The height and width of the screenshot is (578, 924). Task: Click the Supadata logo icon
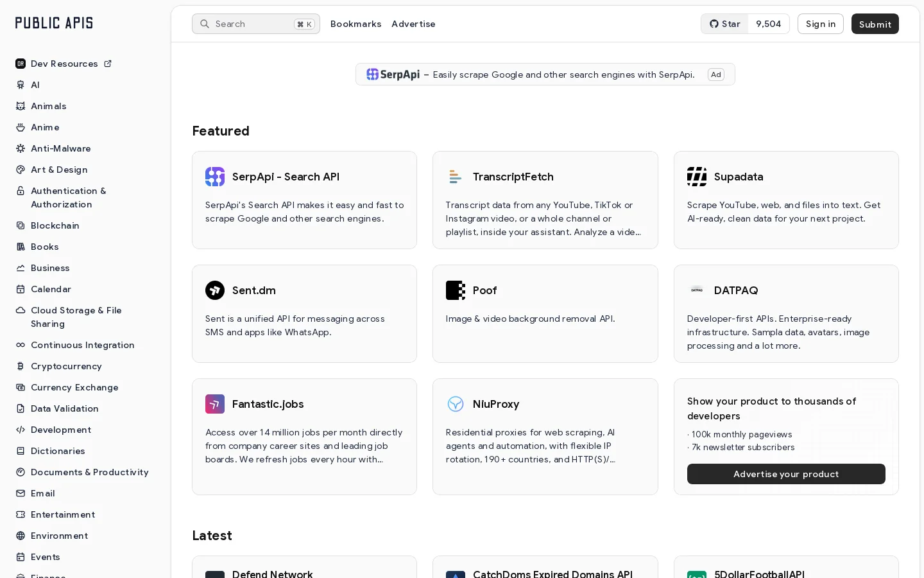click(x=697, y=177)
